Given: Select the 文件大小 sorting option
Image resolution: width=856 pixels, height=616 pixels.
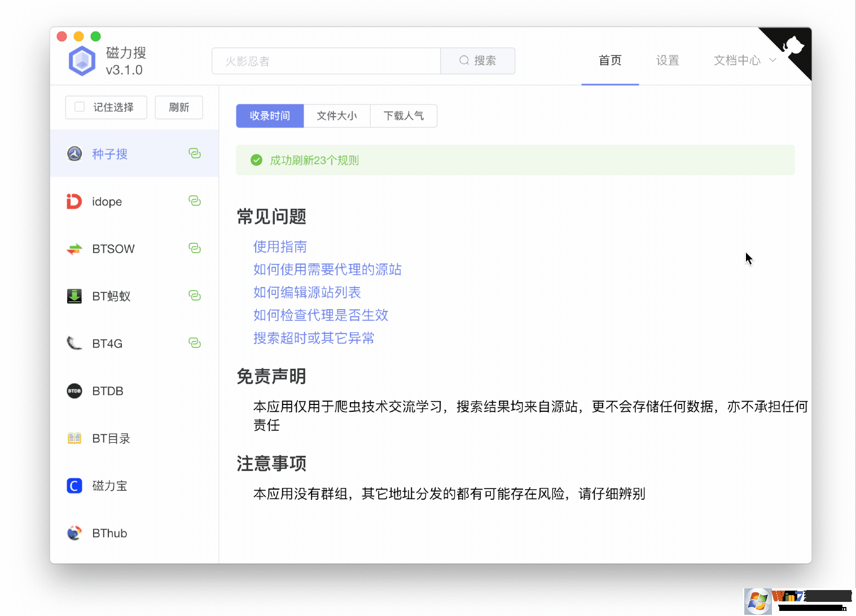Looking at the screenshot, I should [x=336, y=116].
